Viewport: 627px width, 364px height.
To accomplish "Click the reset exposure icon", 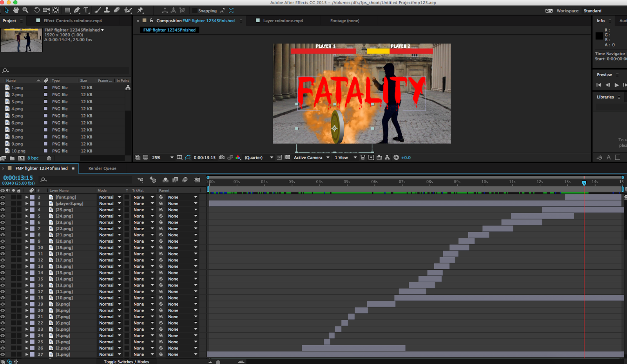I will click(x=396, y=157).
